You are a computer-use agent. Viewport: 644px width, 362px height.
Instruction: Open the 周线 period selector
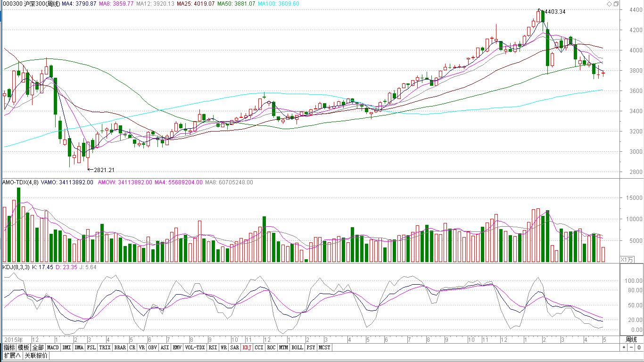coord(631,339)
